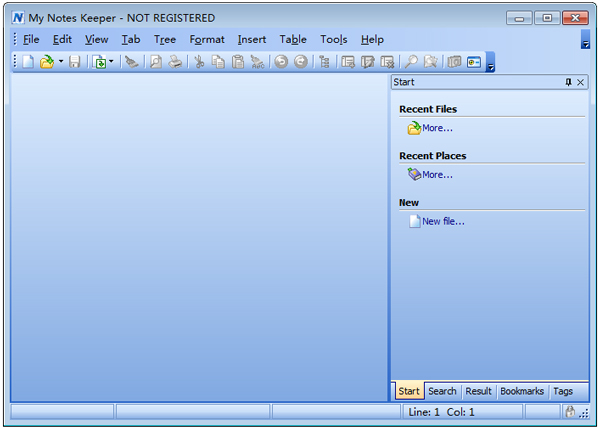Open the Tree menu
The width and height of the screenshot is (600, 428).
[x=165, y=40]
